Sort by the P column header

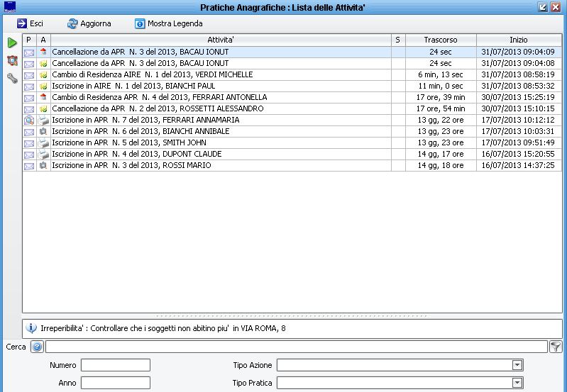tap(29, 40)
